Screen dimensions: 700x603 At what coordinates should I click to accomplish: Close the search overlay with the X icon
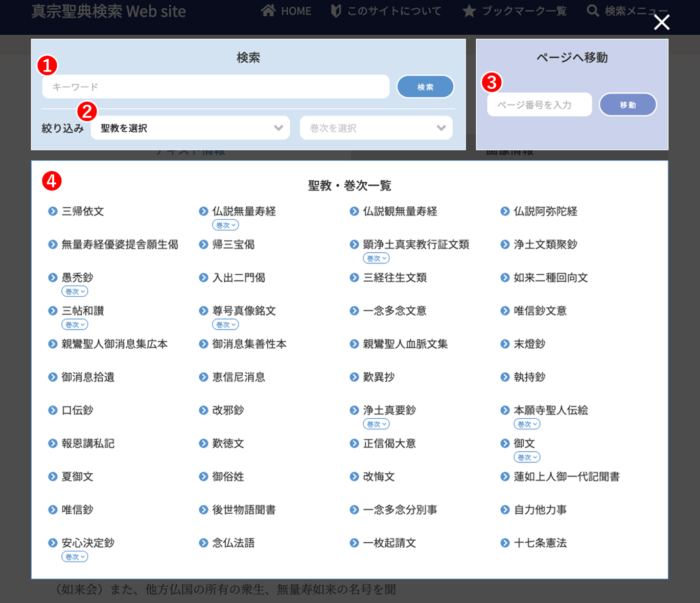662,22
